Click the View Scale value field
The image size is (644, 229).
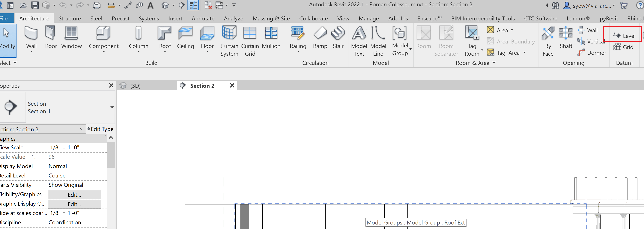point(74,147)
